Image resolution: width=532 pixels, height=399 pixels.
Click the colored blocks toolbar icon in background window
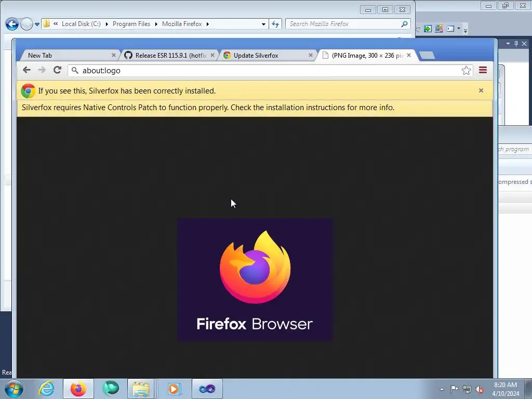tap(438, 29)
